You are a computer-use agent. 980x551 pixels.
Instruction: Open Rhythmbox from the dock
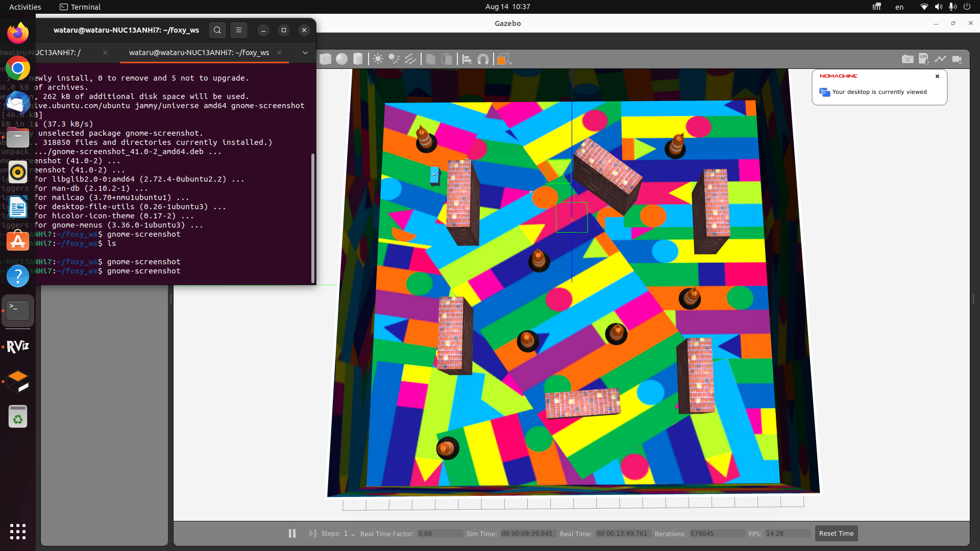point(18,172)
